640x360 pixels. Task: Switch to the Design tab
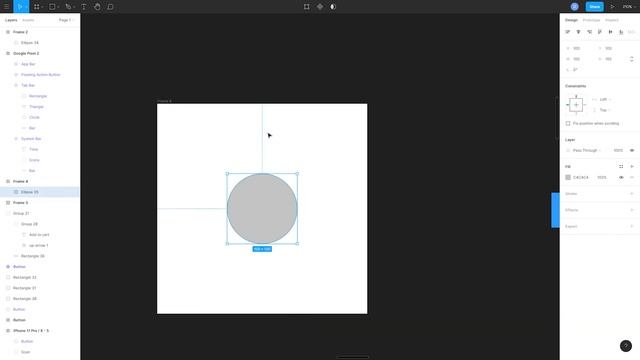click(x=571, y=20)
